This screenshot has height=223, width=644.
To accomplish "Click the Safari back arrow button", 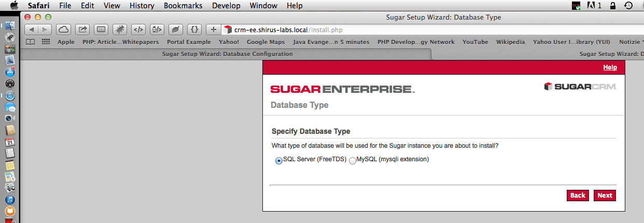I will [x=32, y=30].
